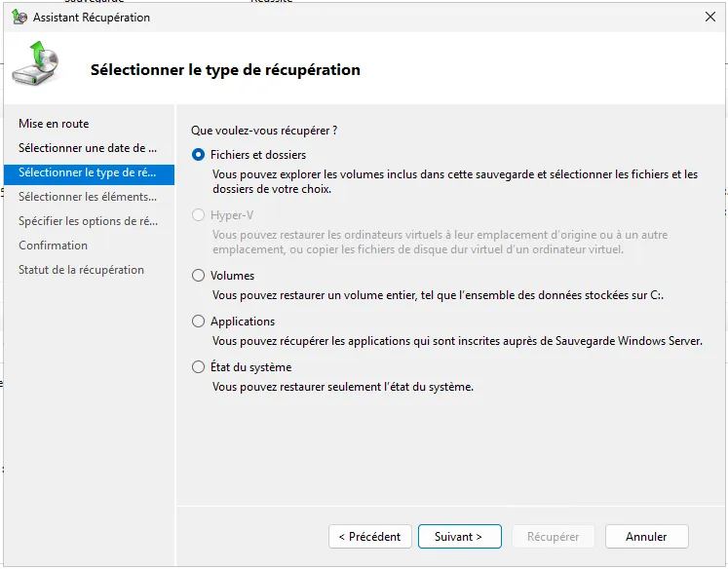Open the Statut de la récupération step

coord(81,270)
